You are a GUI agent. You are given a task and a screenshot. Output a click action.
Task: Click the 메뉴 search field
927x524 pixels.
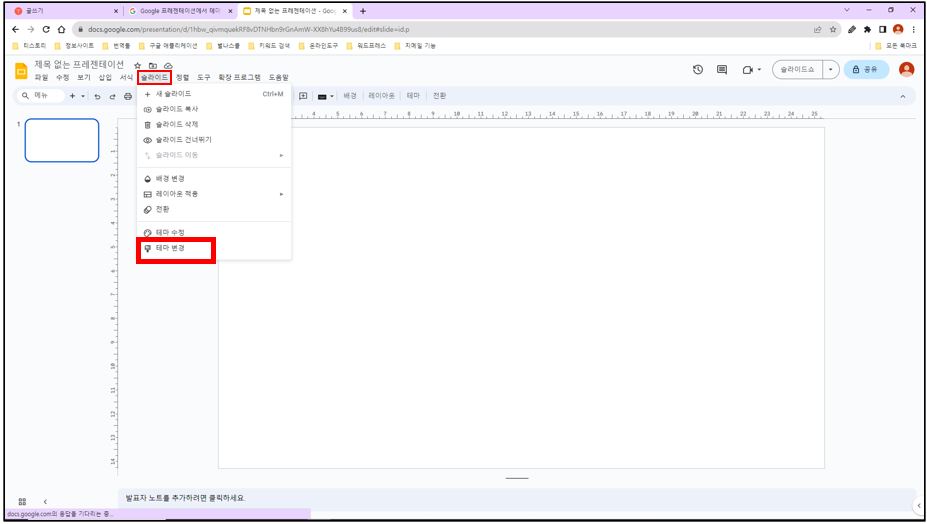click(40, 96)
